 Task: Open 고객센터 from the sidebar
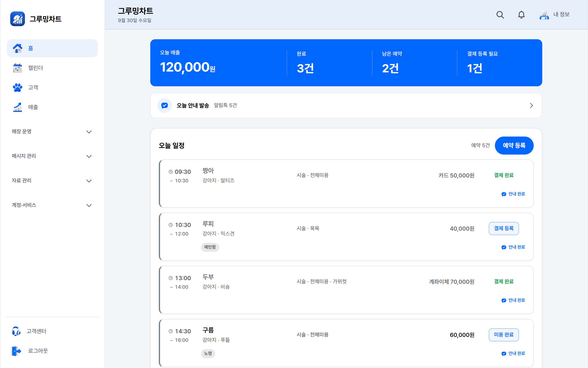coord(52,331)
